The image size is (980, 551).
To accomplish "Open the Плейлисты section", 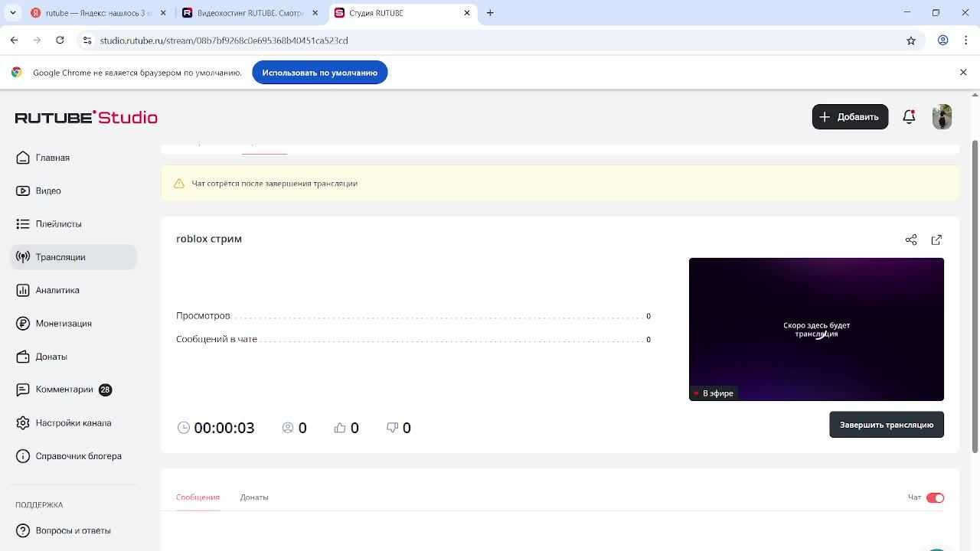I will click(x=73, y=223).
